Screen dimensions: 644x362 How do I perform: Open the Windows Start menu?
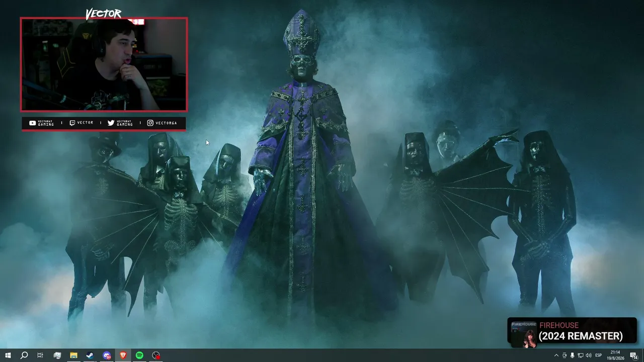pyautogui.click(x=8, y=355)
